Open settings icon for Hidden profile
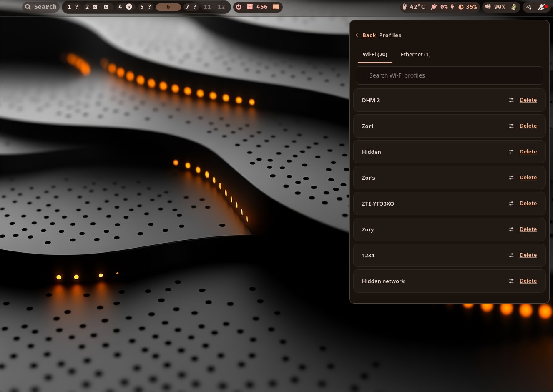This screenshot has width=553, height=392. [x=511, y=152]
